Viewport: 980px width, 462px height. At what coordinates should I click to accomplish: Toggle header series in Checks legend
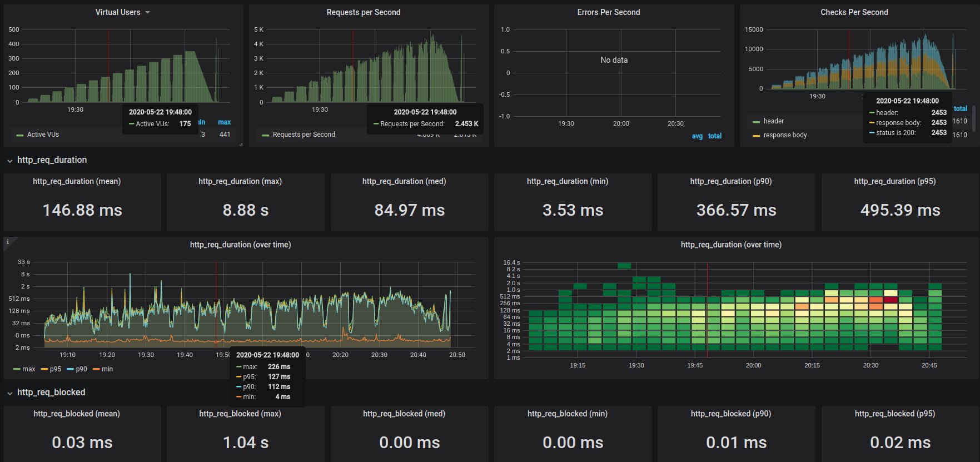point(773,121)
